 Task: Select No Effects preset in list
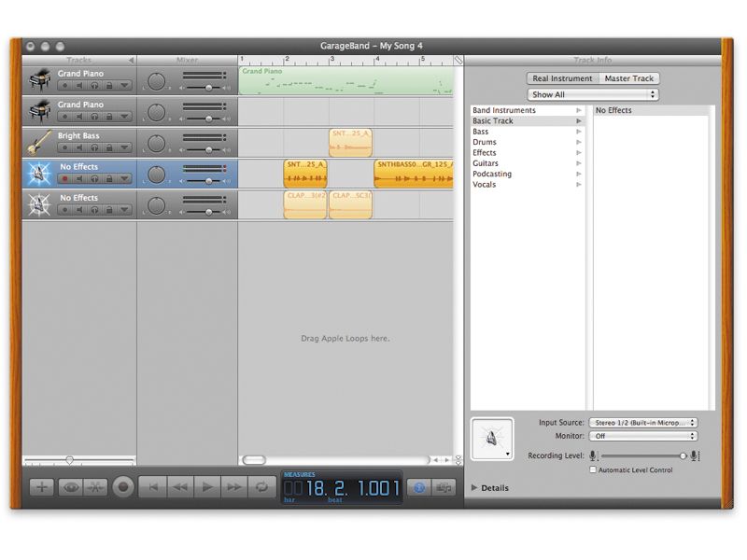coord(651,110)
